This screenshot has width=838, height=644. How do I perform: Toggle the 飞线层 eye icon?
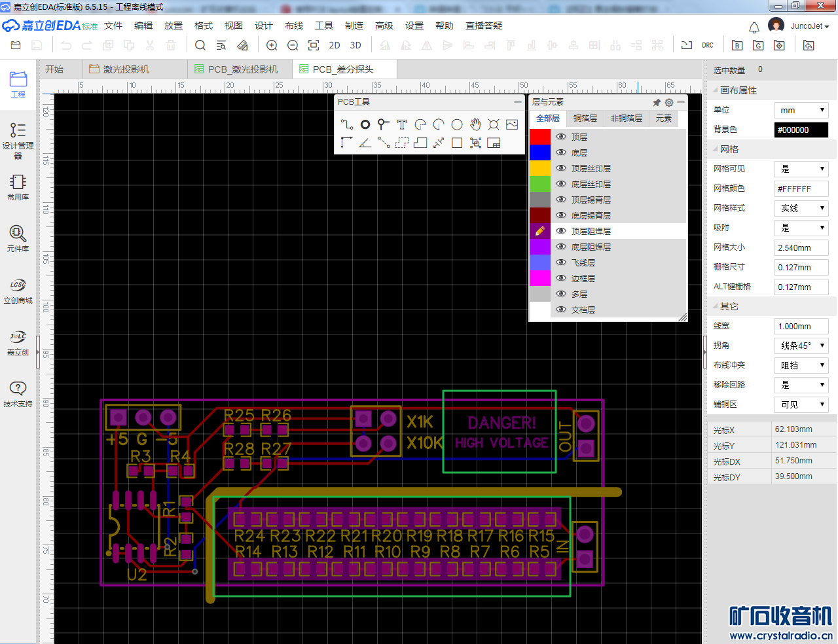coord(561,262)
